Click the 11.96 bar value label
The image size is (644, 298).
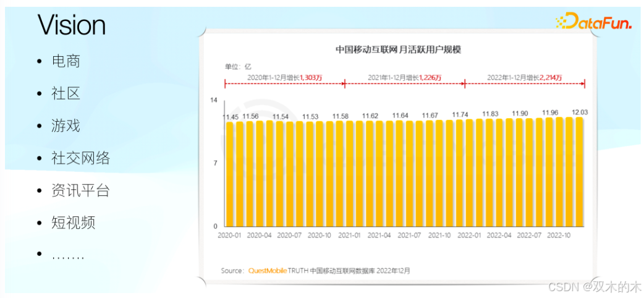coord(551,112)
